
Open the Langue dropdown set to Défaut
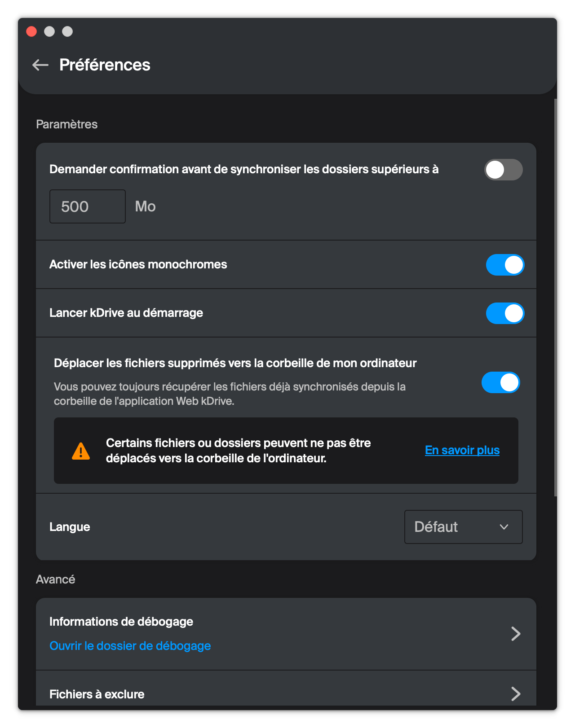coord(463,527)
